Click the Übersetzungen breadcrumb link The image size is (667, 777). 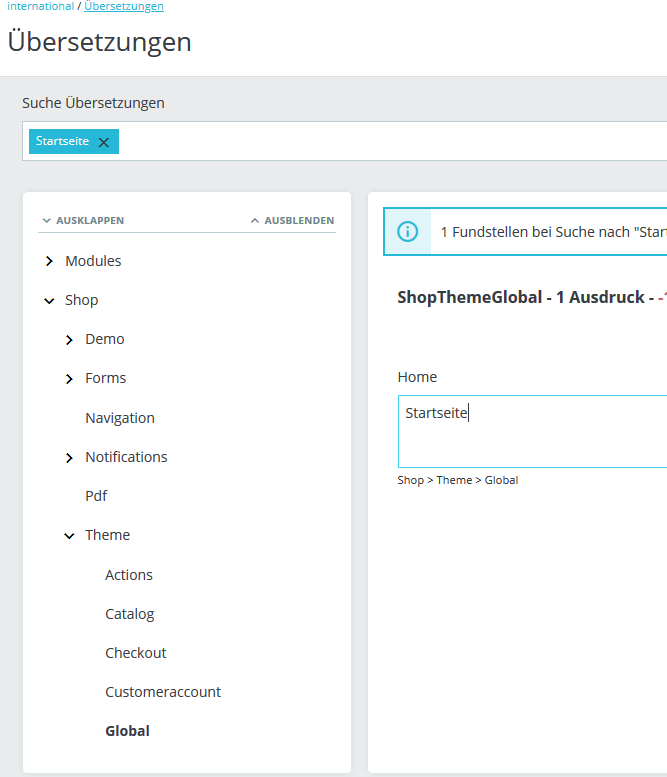124,6
